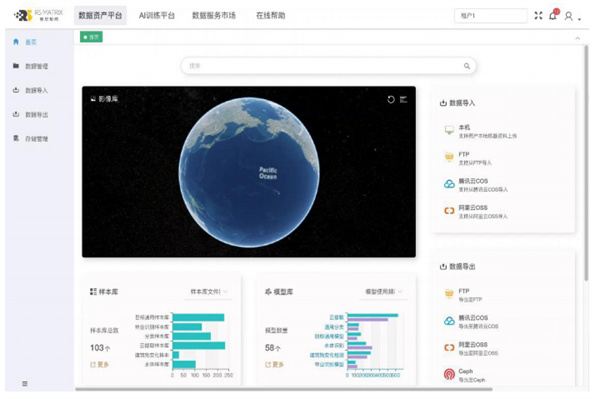Export data to Ceph
This screenshot has height=399, width=600.
tap(471, 375)
